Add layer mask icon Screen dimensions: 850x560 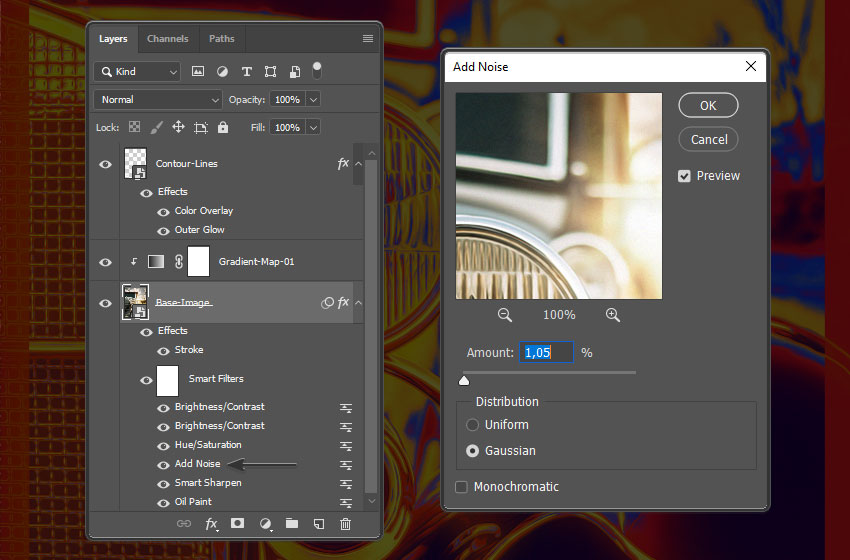pyautogui.click(x=237, y=523)
